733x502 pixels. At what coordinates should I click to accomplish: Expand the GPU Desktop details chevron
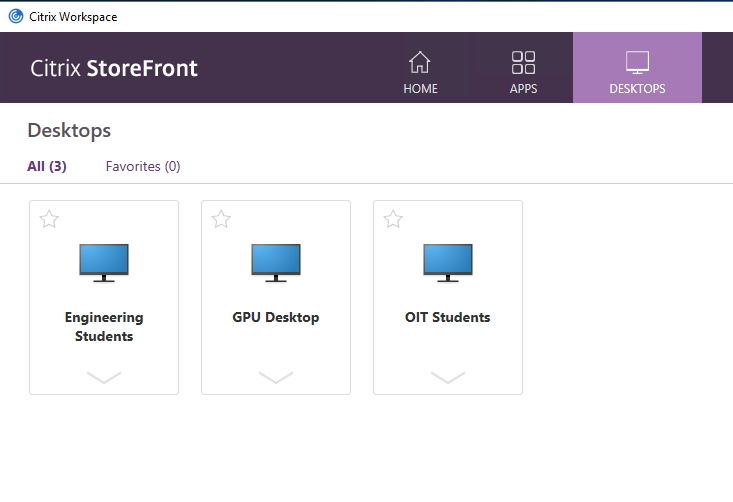tap(276, 377)
